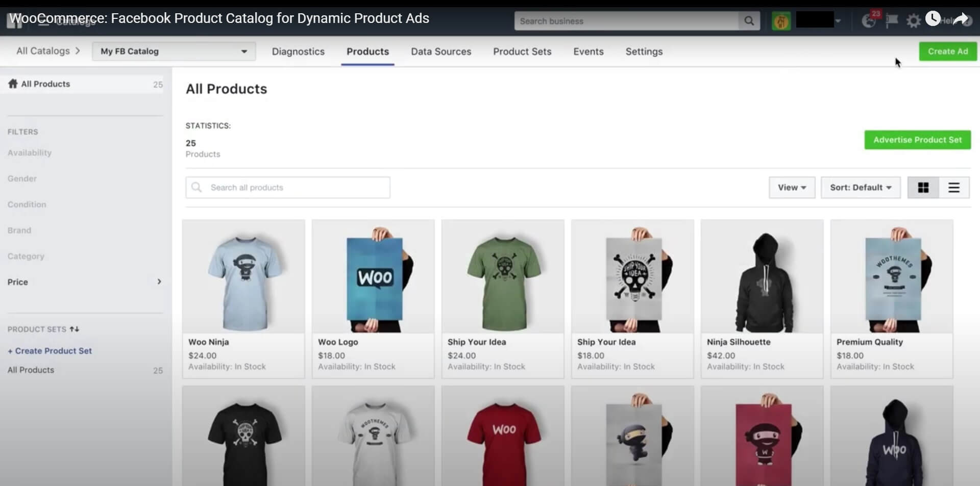Click the Brand filter
Screen dimensions: 980x486
(19, 231)
